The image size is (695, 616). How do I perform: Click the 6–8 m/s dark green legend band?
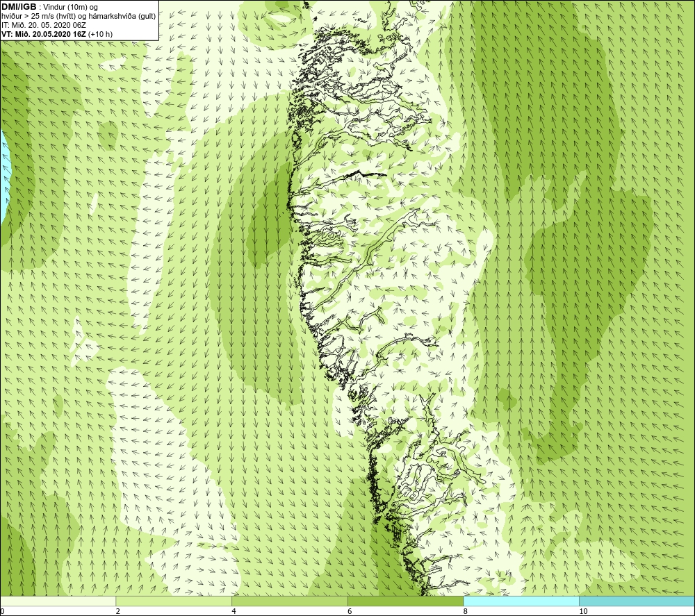click(406, 601)
